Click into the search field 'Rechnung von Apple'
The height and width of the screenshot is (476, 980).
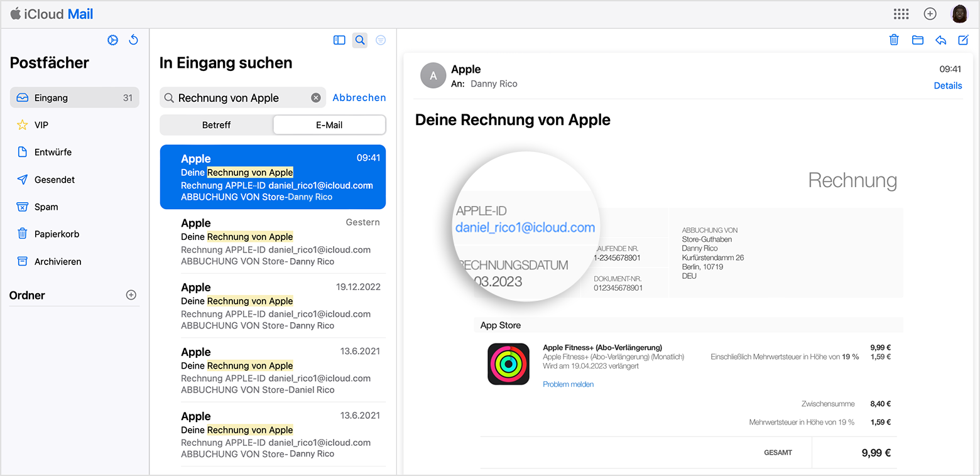point(242,98)
